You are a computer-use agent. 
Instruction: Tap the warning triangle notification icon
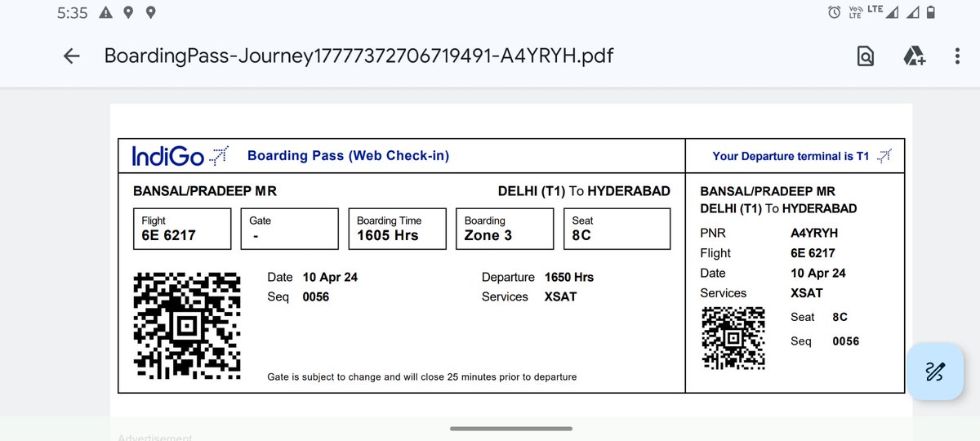coord(106,13)
